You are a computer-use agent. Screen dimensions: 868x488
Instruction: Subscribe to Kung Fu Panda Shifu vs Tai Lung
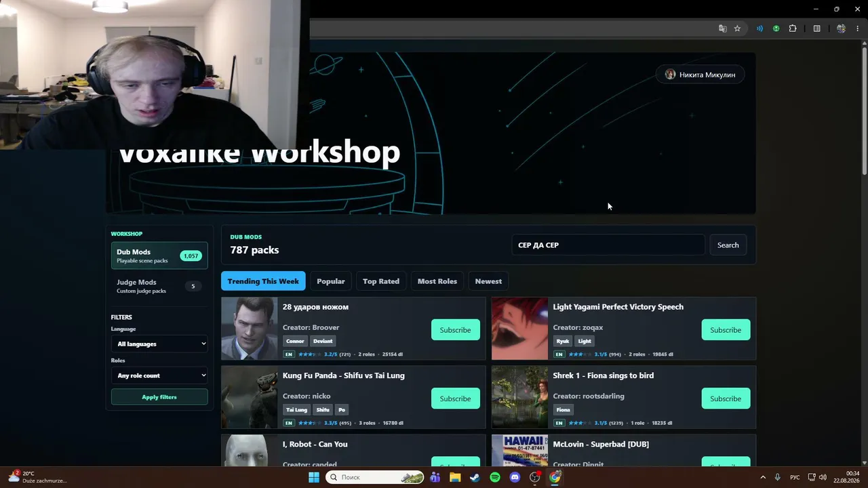[455, 399]
